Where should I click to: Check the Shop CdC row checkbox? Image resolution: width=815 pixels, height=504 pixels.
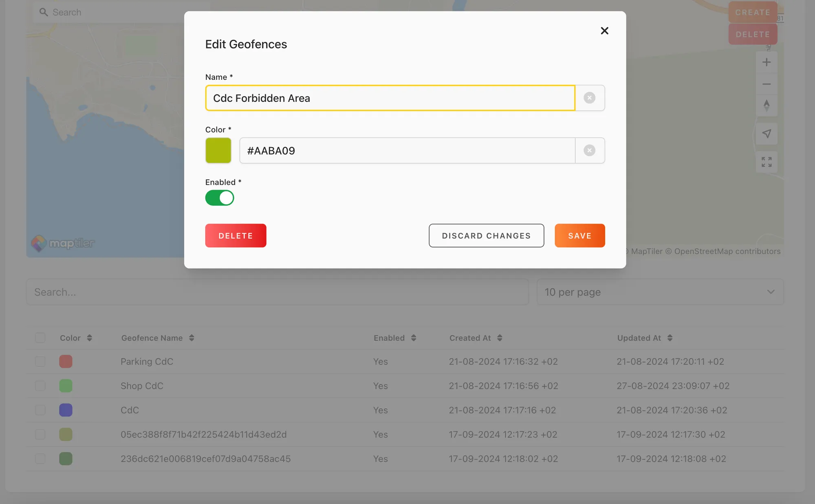pos(40,386)
